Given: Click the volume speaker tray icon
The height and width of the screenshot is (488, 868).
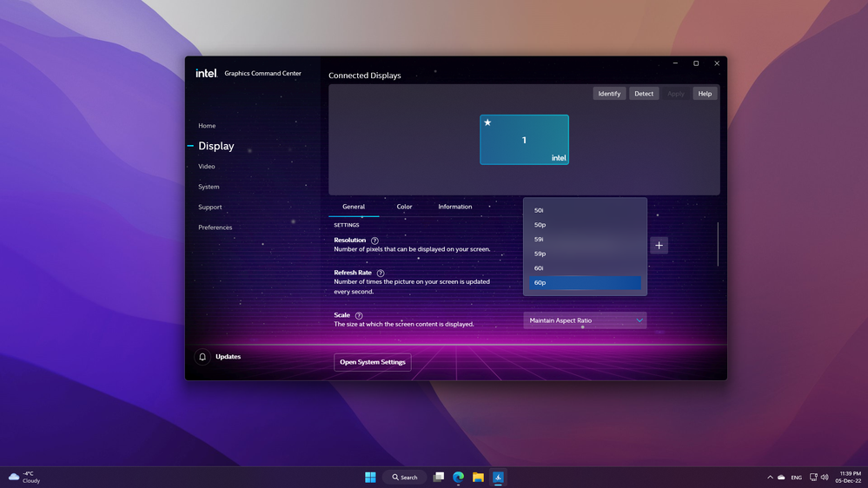Looking at the screenshot, I should [x=825, y=477].
